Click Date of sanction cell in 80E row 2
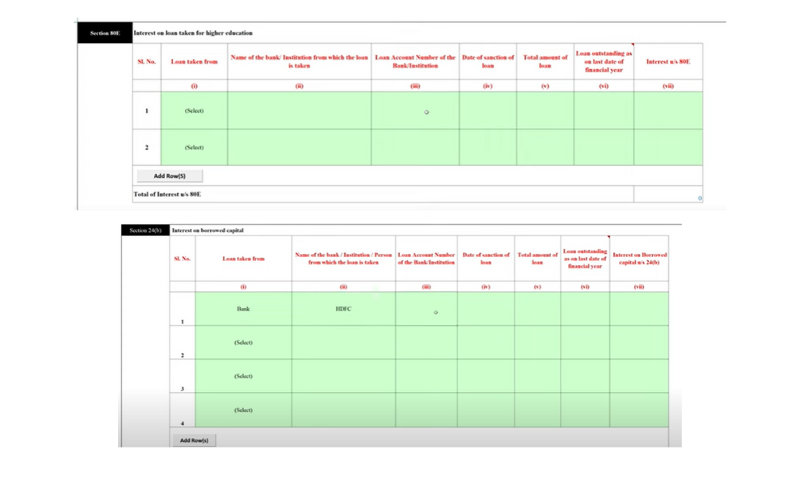The image size is (800, 480). pos(488,148)
